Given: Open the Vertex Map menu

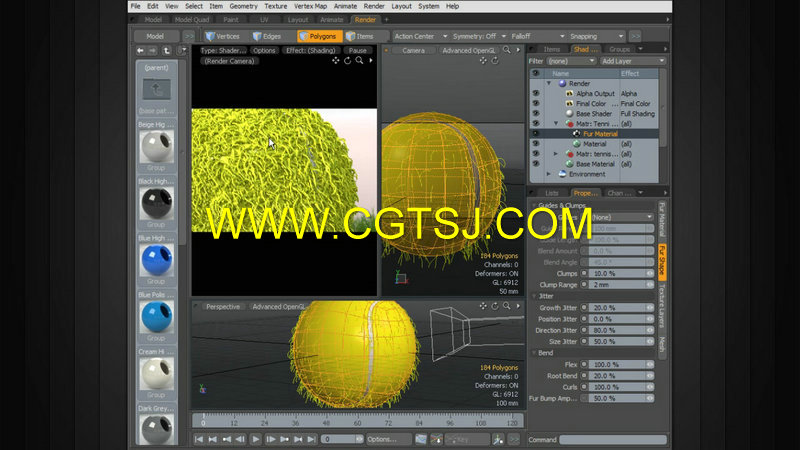Looking at the screenshot, I should coord(310,6).
